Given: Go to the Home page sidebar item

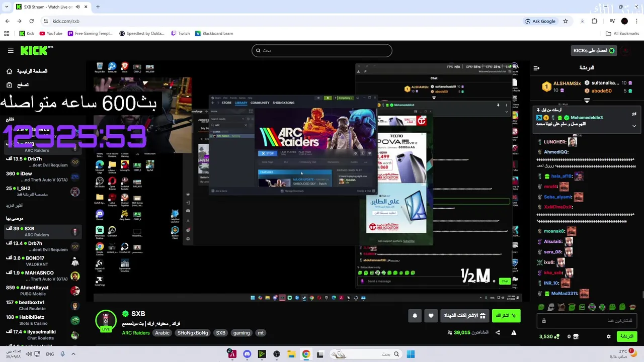Looking at the screenshot, I should (x=28, y=71).
